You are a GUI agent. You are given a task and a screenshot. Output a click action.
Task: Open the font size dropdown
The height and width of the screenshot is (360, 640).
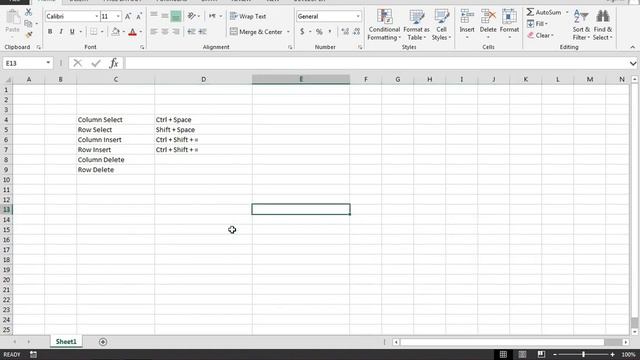coord(118,16)
